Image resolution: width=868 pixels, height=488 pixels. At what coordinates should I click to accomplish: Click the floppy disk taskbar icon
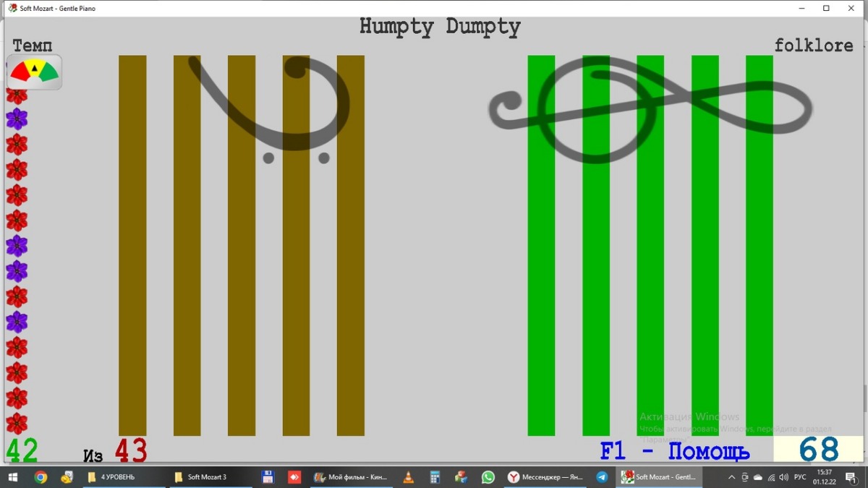pos(268,477)
